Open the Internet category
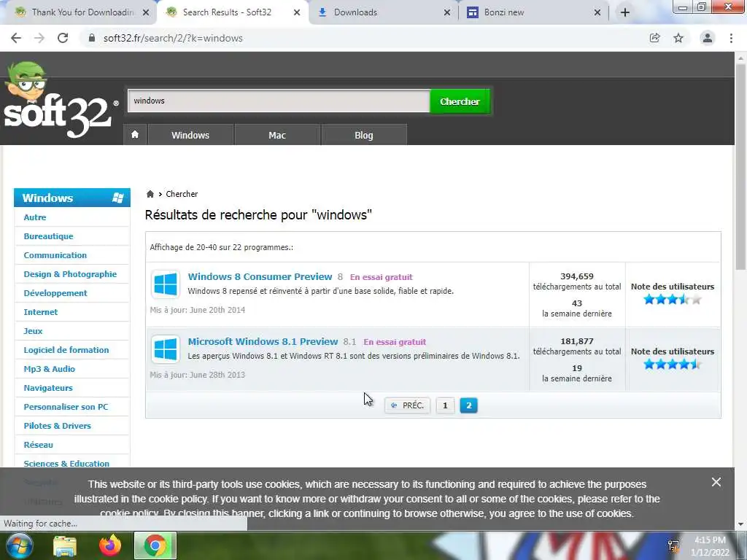747x560 pixels. pos(41,312)
